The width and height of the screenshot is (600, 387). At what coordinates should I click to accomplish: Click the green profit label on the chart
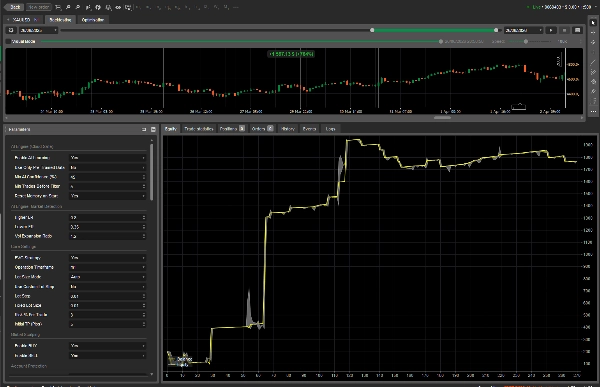pos(291,54)
